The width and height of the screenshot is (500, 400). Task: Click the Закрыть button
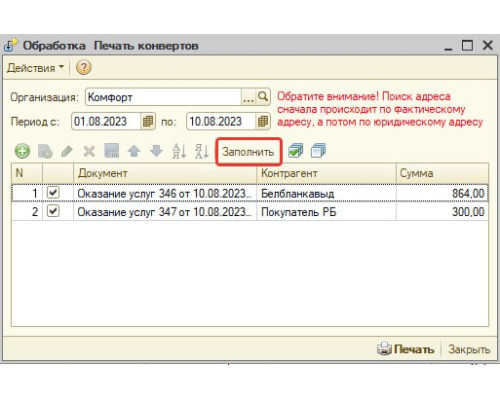pyautogui.click(x=469, y=349)
